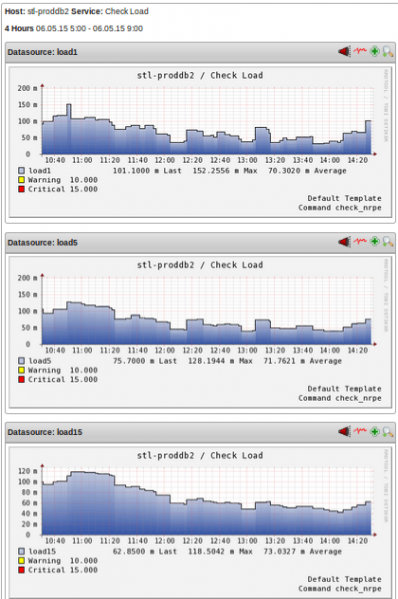Open zoom magnifier for the load1 datasource

388,51
